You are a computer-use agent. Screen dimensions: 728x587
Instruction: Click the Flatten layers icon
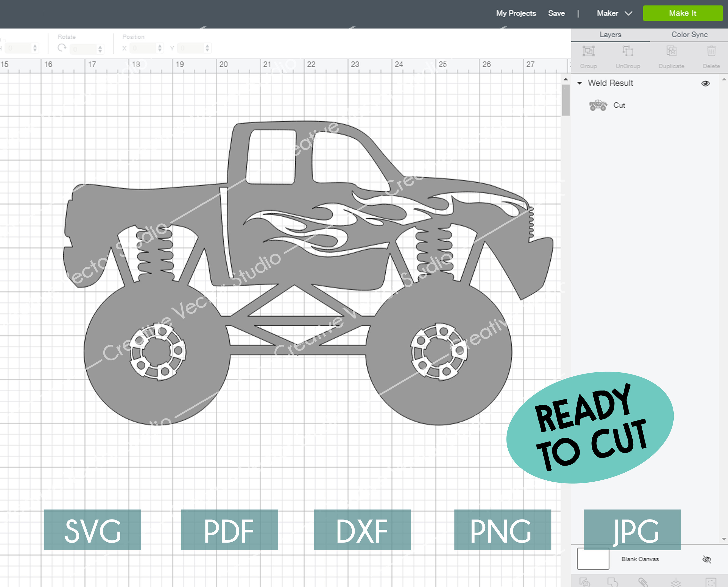tap(676, 582)
